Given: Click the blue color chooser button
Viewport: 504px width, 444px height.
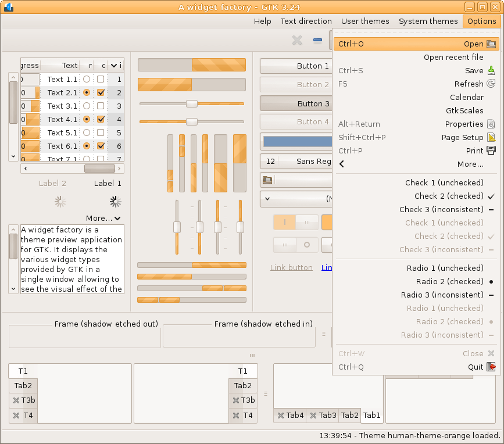Looking at the screenshot, I should pyautogui.click(x=296, y=141).
